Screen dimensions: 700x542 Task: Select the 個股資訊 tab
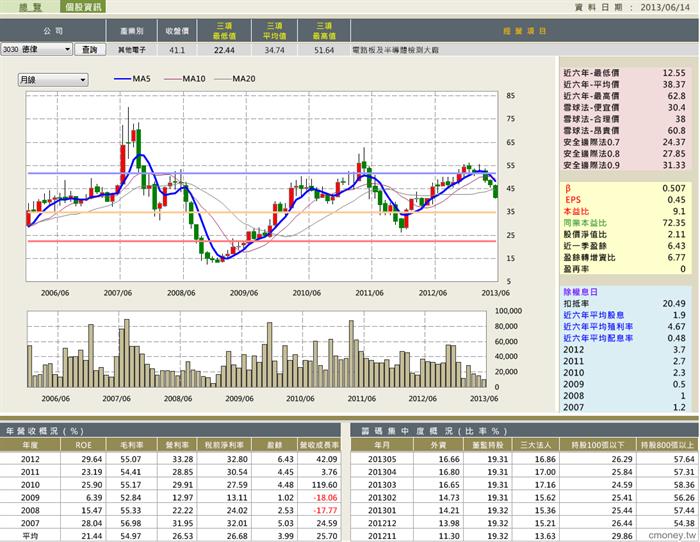click(83, 7)
